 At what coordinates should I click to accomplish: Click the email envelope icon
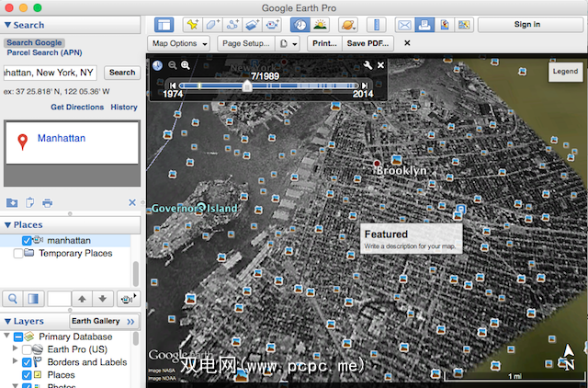406,25
